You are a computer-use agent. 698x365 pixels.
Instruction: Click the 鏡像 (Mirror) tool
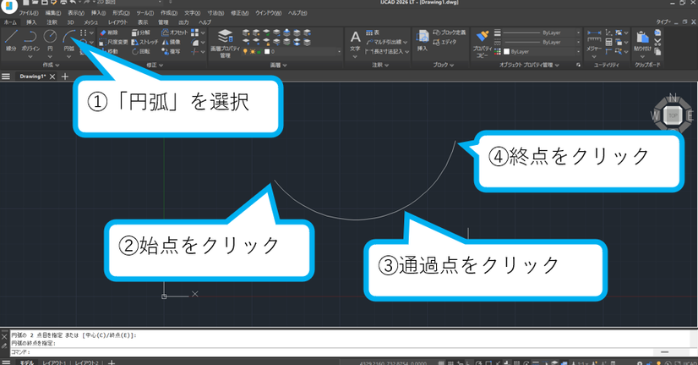(x=171, y=42)
